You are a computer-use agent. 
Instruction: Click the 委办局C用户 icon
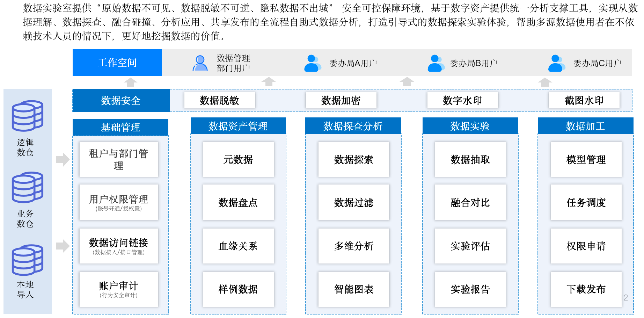pos(556,63)
